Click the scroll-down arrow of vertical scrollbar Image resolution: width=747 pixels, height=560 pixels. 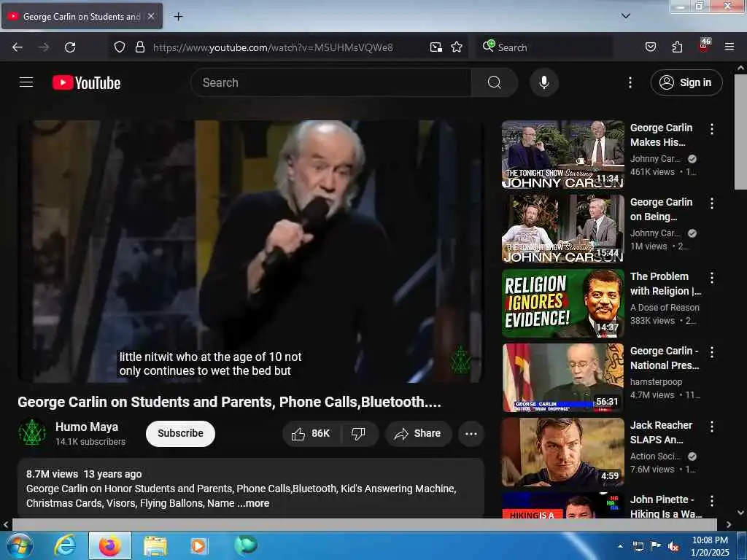[x=740, y=513]
